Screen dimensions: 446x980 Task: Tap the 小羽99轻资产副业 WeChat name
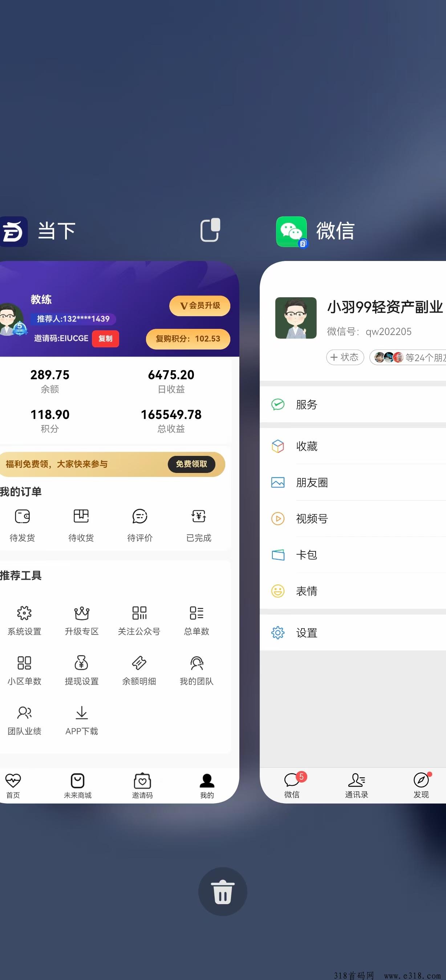click(385, 307)
